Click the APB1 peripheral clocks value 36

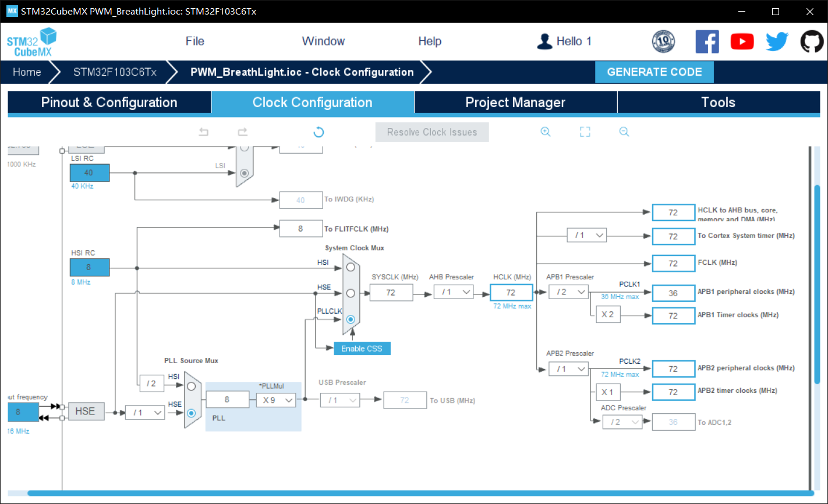tap(674, 293)
